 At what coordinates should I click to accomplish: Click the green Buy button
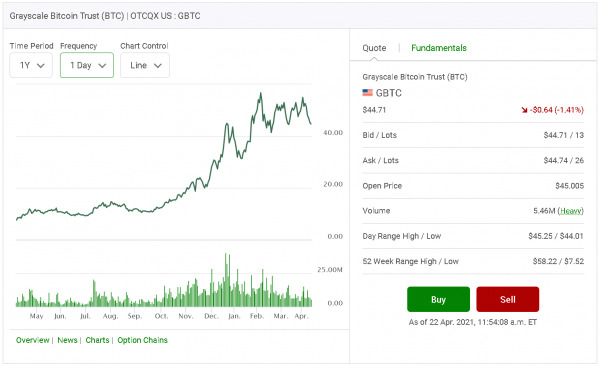coord(438,299)
